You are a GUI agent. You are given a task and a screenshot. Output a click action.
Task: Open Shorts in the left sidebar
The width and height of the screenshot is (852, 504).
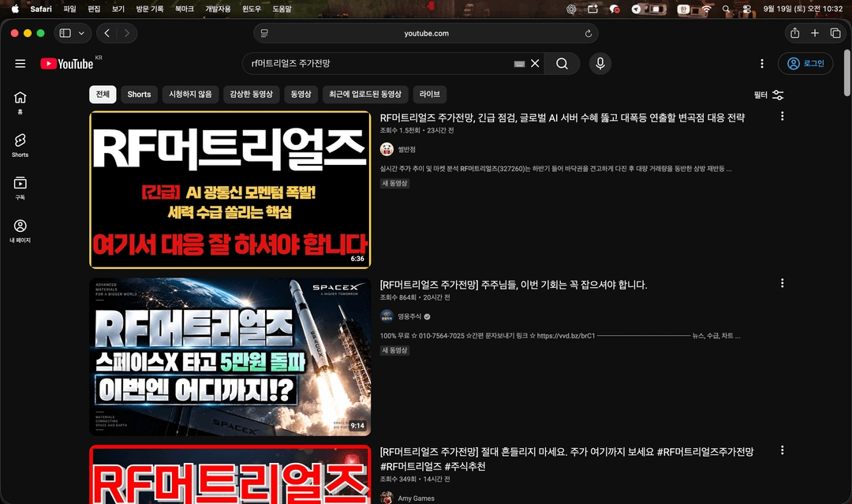tap(20, 145)
